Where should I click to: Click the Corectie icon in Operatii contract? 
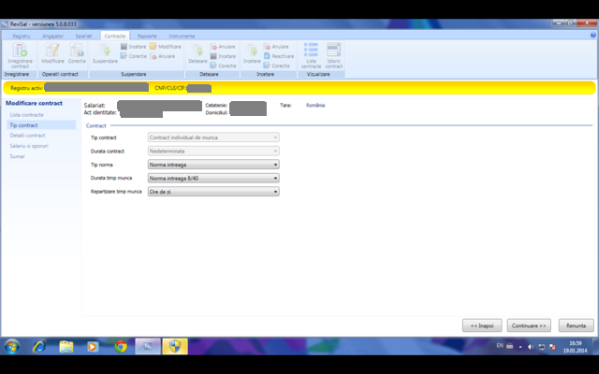pos(77,53)
